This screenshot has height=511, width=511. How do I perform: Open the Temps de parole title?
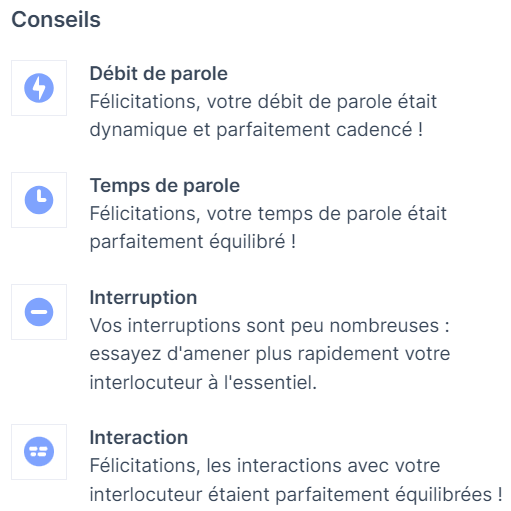pos(165,185)
